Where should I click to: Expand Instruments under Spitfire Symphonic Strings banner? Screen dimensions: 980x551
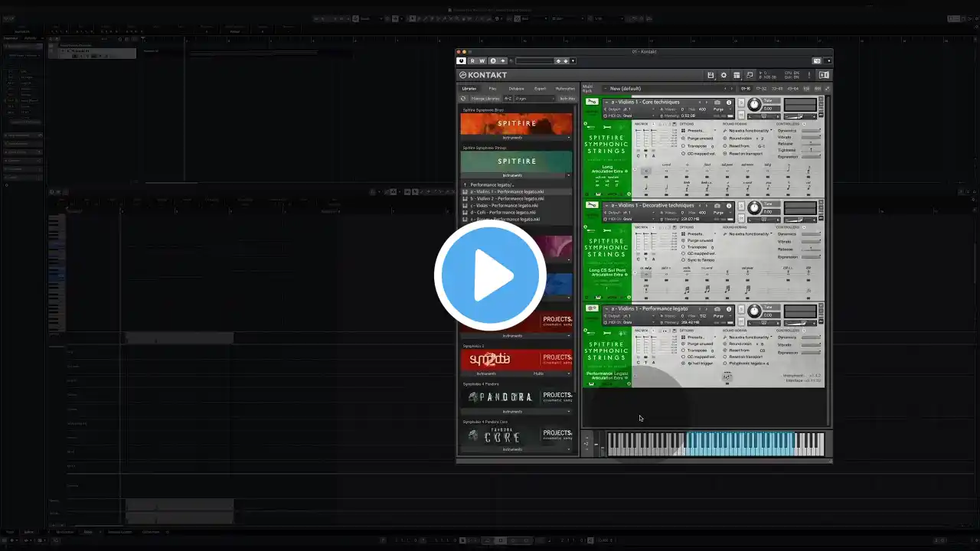click(516, 175)
